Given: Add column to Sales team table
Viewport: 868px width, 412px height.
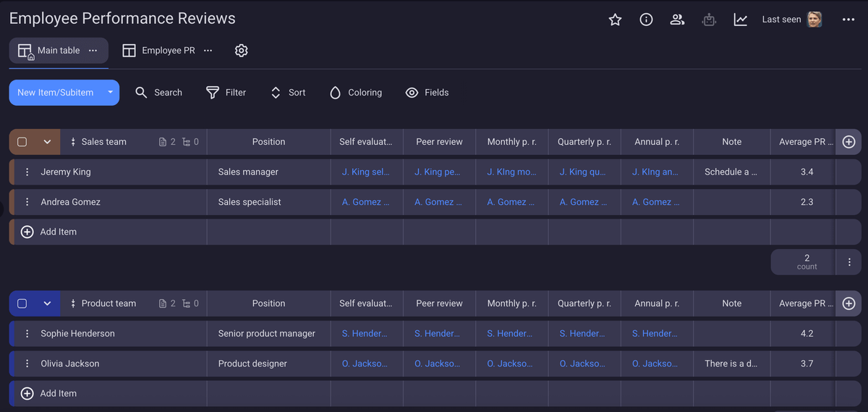Looking at the screenshot, I should [x=848, y=142].
